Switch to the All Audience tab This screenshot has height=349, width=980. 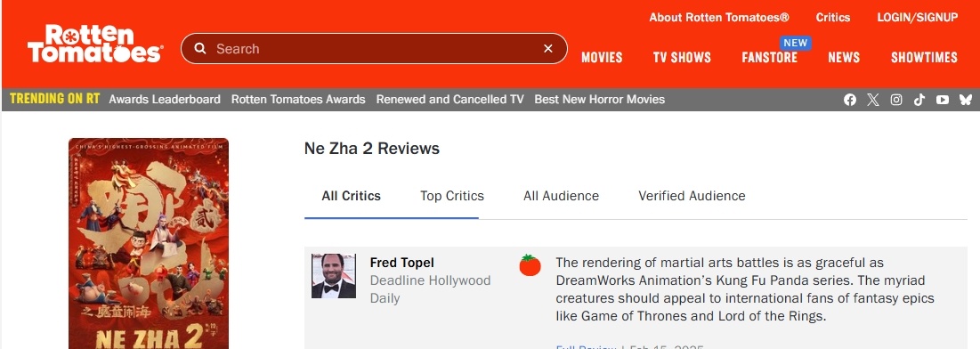(562, 196)
